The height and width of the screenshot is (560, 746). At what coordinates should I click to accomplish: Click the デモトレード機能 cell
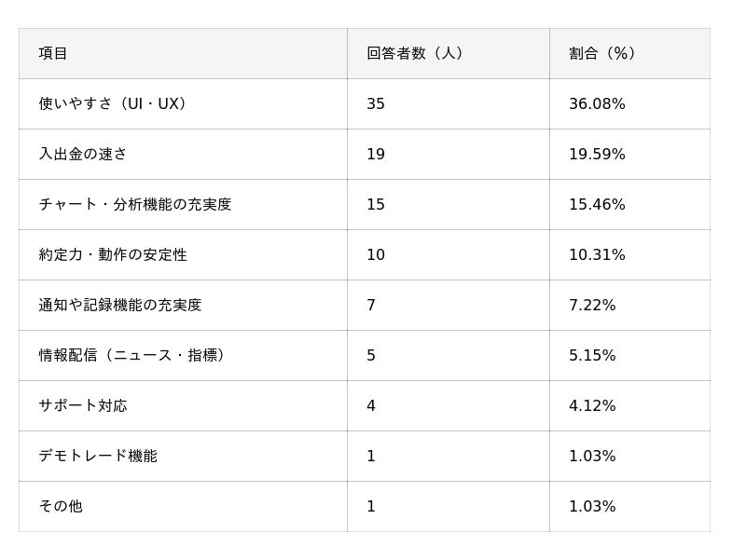tap(98, 456)
